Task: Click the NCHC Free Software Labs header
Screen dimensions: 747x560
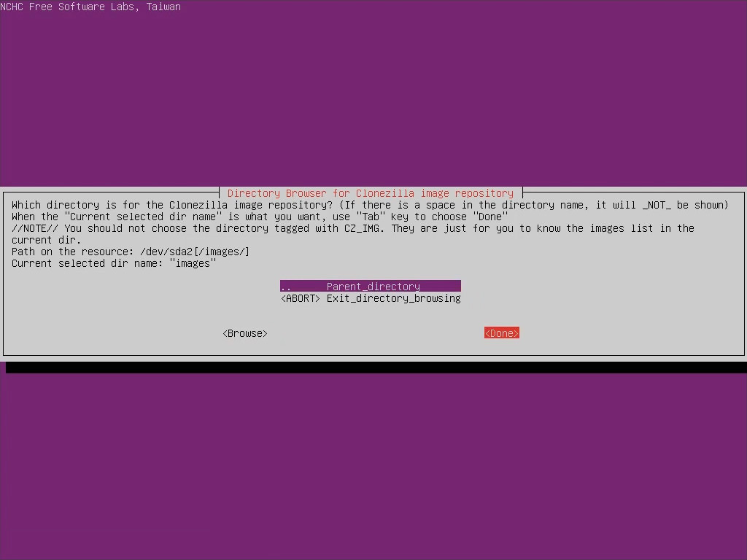Action: click(x=90, y=7)
